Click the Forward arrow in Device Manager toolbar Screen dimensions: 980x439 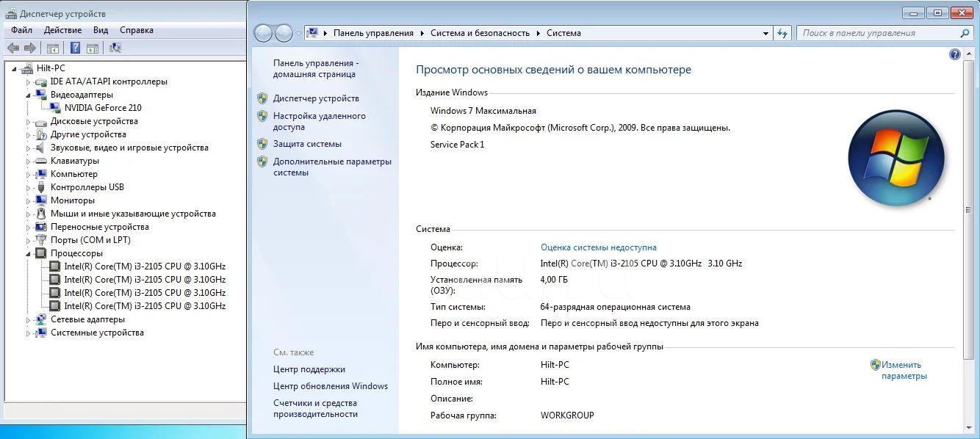30,48
